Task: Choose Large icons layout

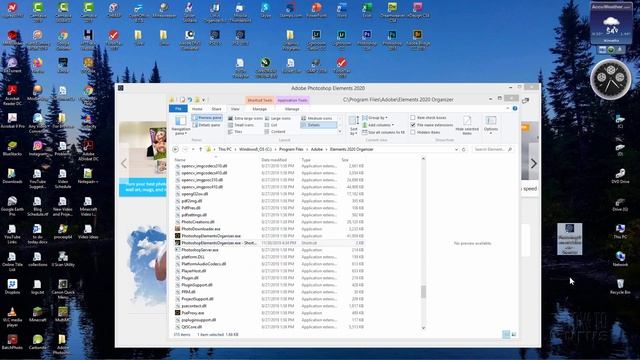Action: pos(278,118)
